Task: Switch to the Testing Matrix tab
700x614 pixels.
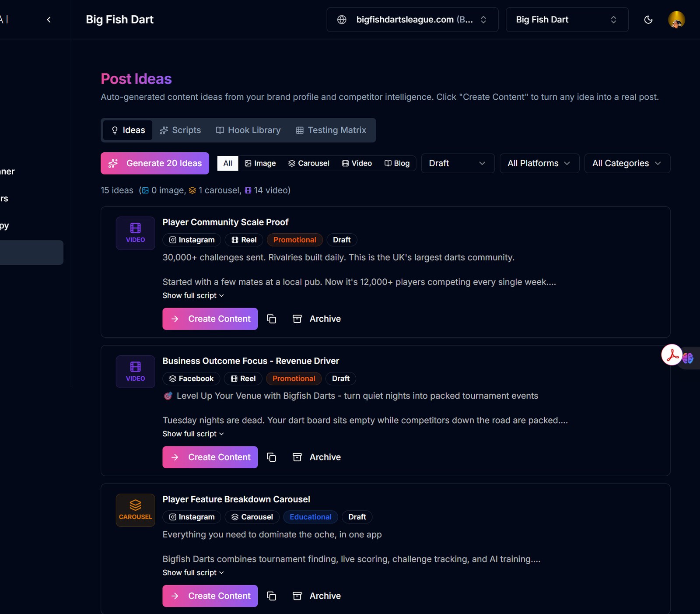Action: 331,130
